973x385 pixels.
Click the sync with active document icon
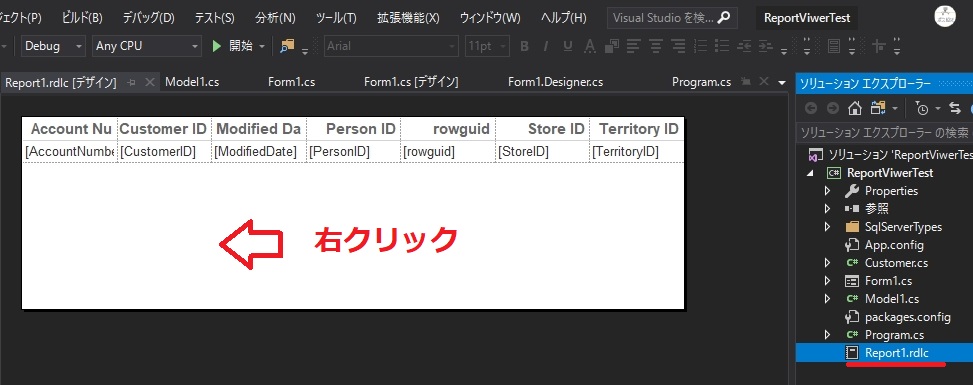pos(954,108)
